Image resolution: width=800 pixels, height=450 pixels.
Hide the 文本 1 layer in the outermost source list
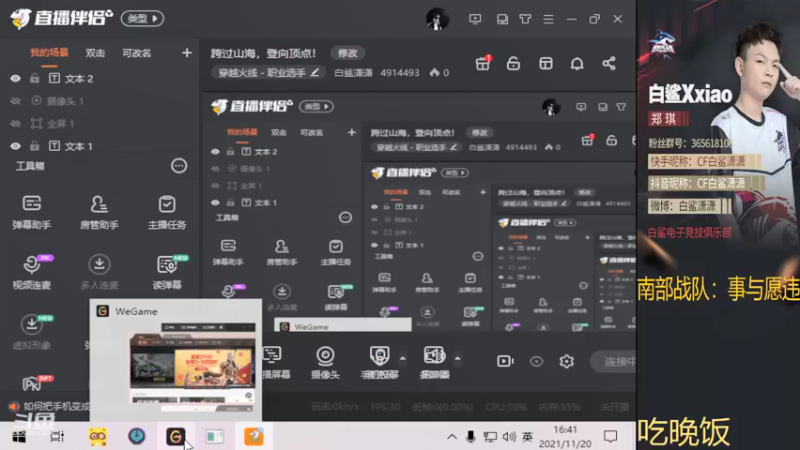[x=15, y=146]
